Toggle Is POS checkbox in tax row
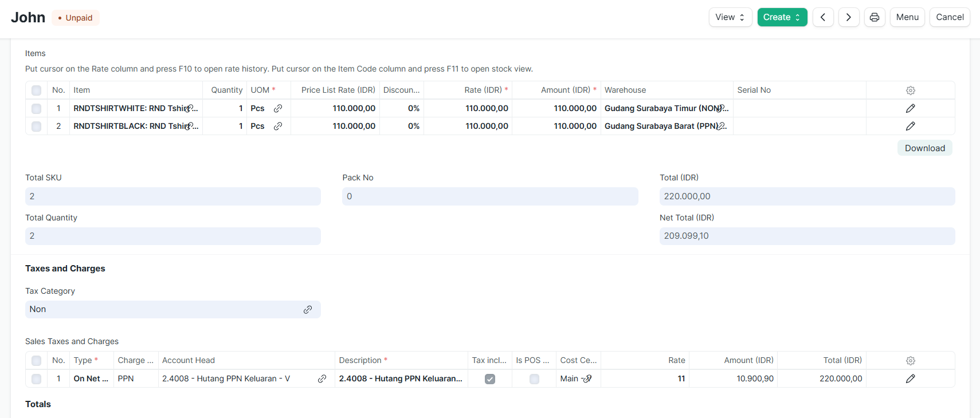980x418 pixels. (534, 378)
